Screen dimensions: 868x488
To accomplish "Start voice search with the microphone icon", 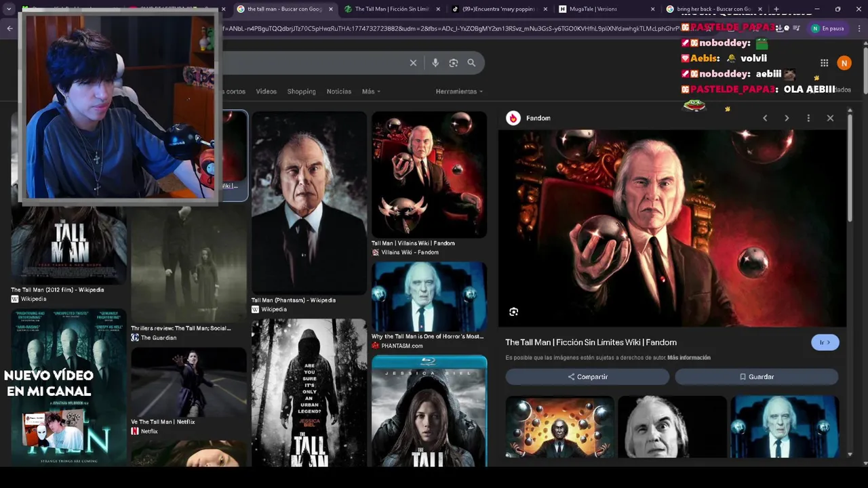I will [435, 63].
